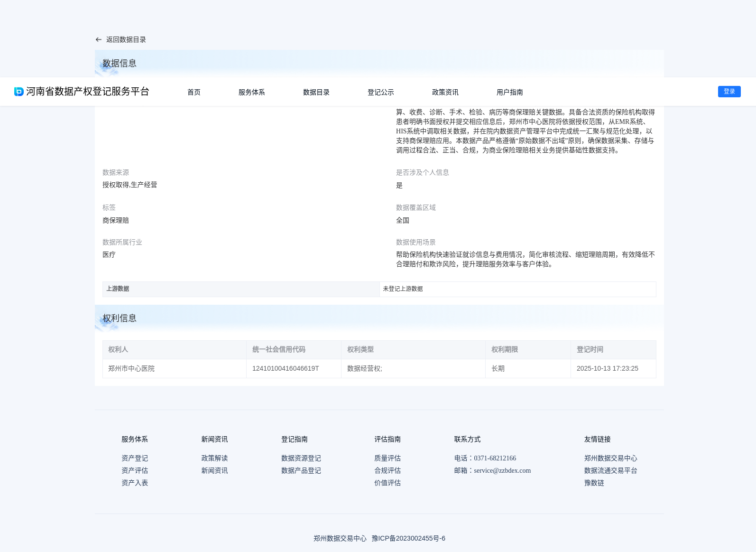
Task: Click the email service@zzbdex.com
Action: pyautogui.click(x=502, y=470)
